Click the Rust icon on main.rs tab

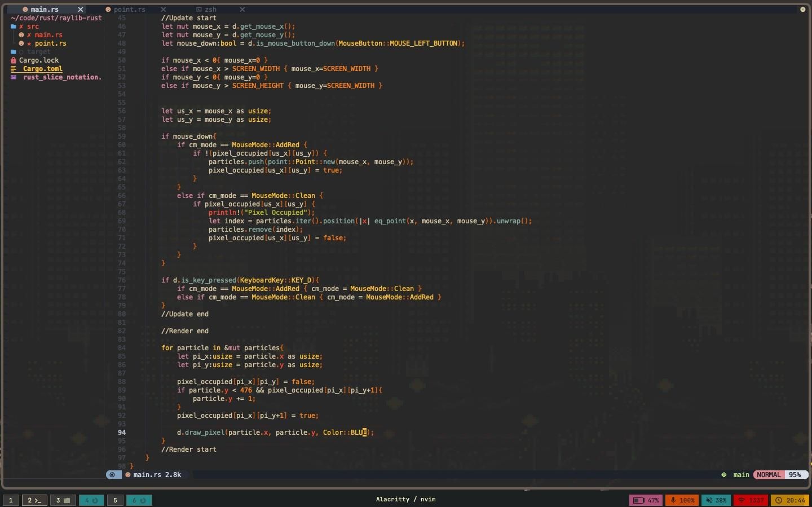click(25, 10)
